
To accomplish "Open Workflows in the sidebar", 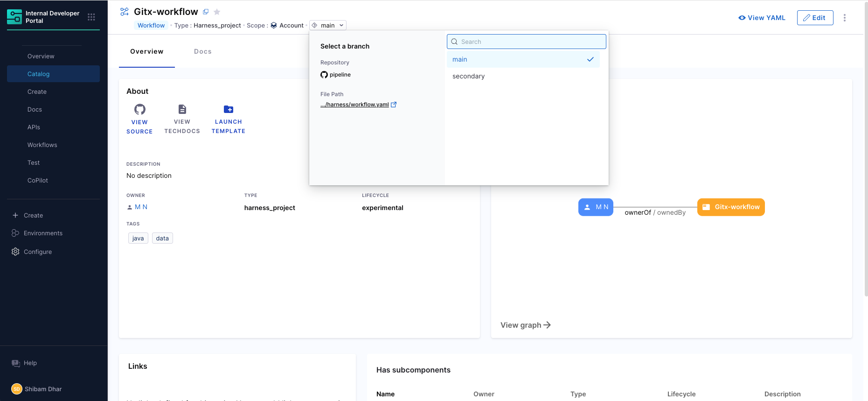I will point(42,145).
